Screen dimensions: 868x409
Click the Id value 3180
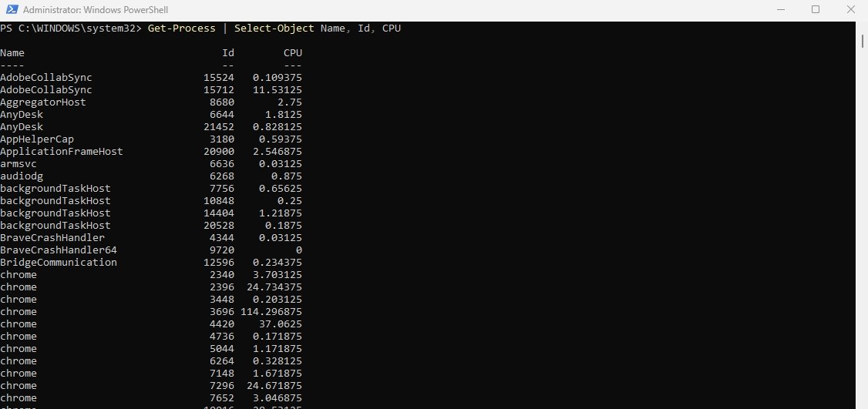coord(222,139)
